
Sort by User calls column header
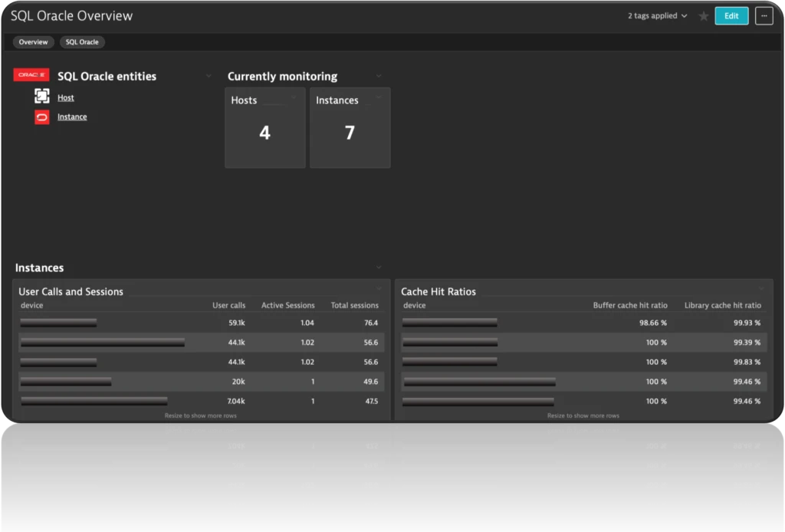click(x=228, y=305)
